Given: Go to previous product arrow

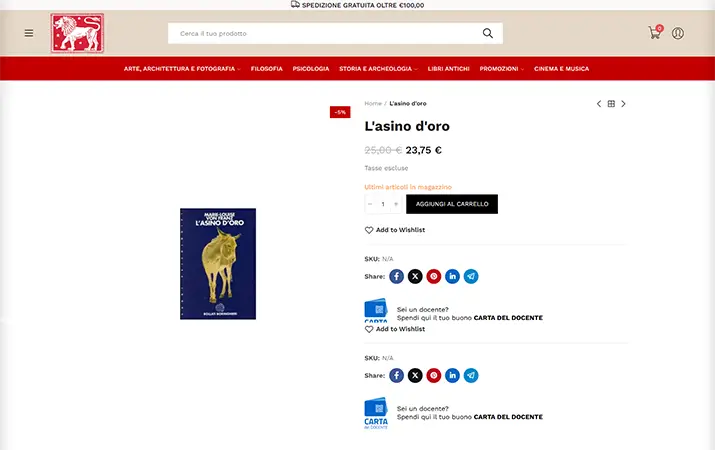Looking at the screenshot, I should [599, 104].
